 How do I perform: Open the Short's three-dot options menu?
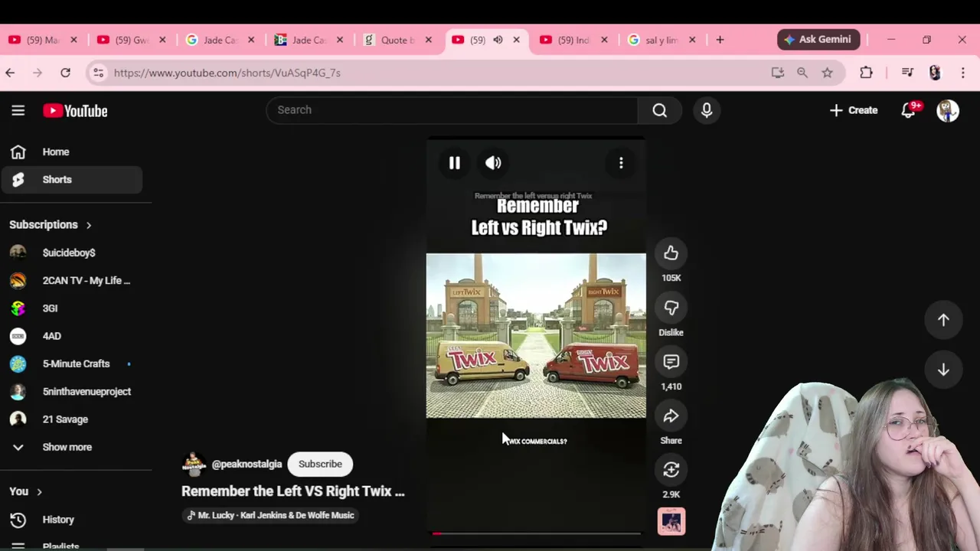pyautogui.click(x=621, y=162)
